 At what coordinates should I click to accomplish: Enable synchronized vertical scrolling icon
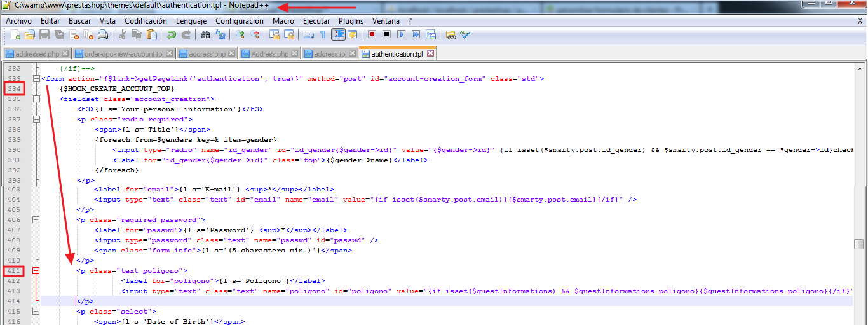[275, 34]
